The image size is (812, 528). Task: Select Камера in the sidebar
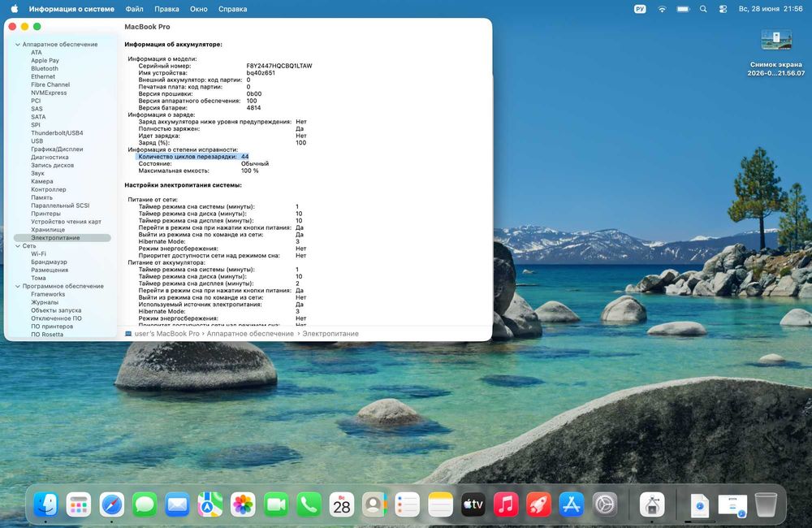point(42,181)
